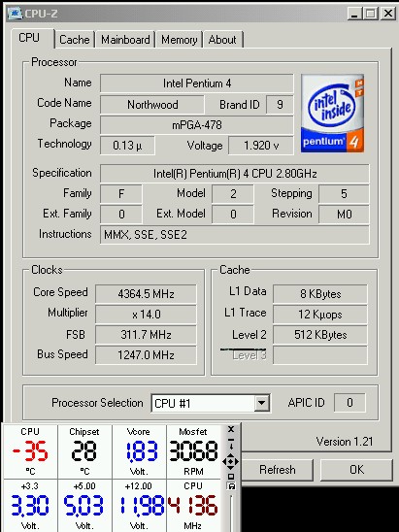Click the Name field 'Intel Pentium 4'
Viewport: 399px width, 532px height.
click(197, 83)
